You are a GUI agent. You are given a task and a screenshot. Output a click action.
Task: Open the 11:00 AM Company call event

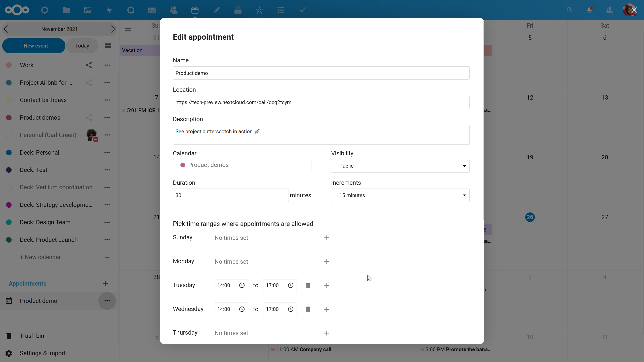[x=301, y=349]
